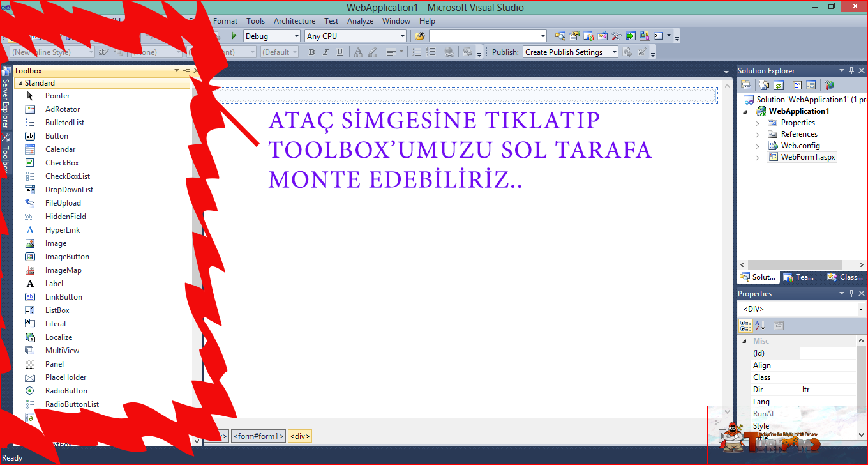
Task: Toggle Underline formatting
Action: pyautogui.click(x=340, y=52)
